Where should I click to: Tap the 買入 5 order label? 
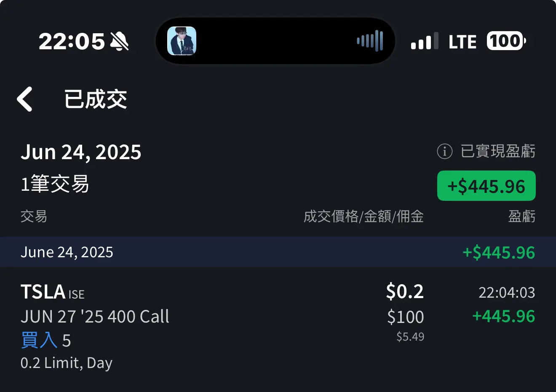coord(45,340)
